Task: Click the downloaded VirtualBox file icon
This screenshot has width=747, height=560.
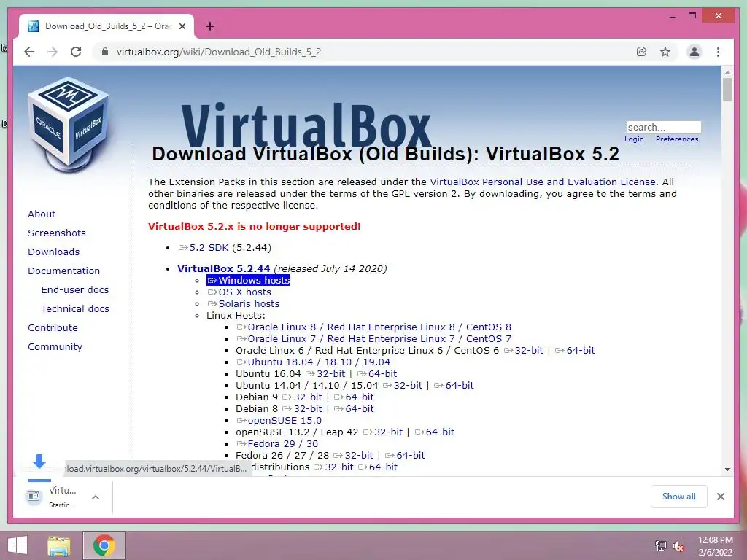Action: click(x=34, y=497)
